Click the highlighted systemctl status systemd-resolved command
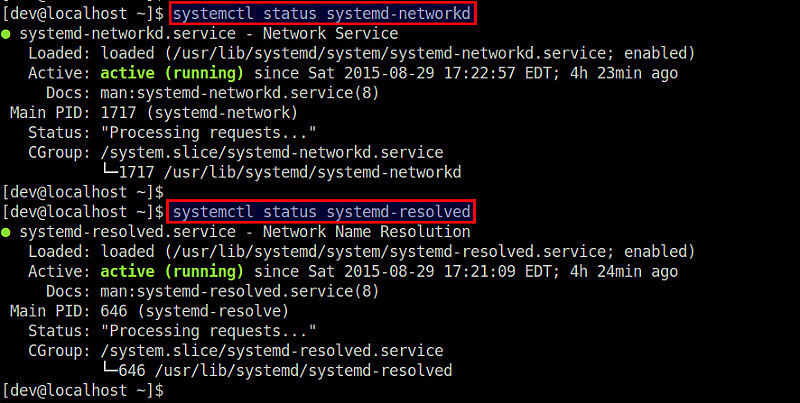Screen dimensions: 800x403 (x=321, y=212)
